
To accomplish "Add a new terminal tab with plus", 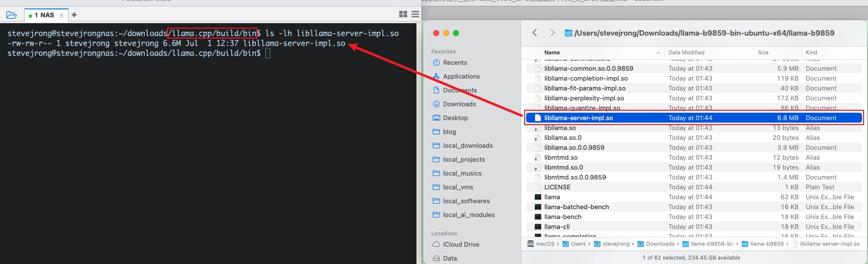I will point(74,15).
